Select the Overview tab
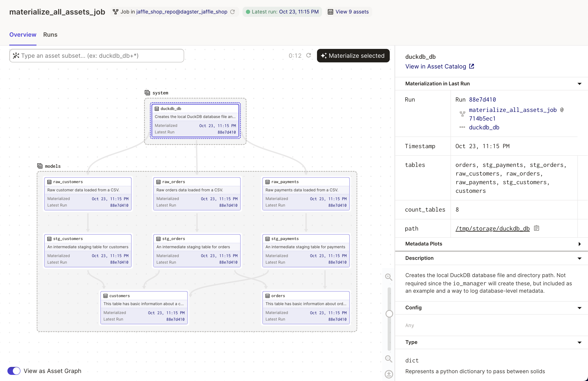 pos(23,35)
